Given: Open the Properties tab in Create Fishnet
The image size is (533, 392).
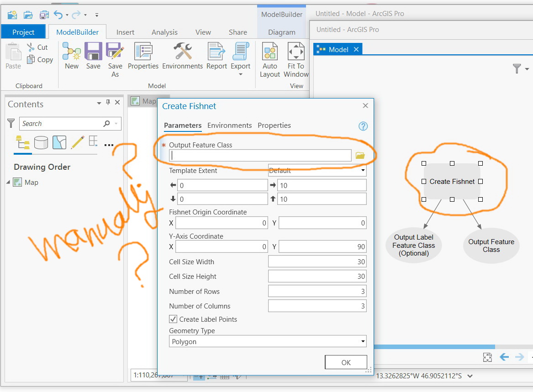Looking at the screenshot, I should pos(274,125).
